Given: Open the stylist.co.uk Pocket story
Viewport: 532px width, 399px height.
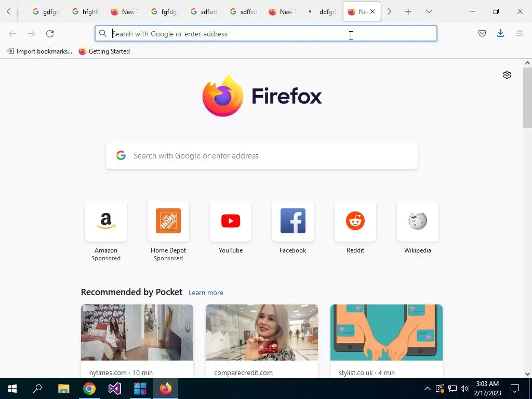Looking at the screenshot, I should (x=387, y=341).
